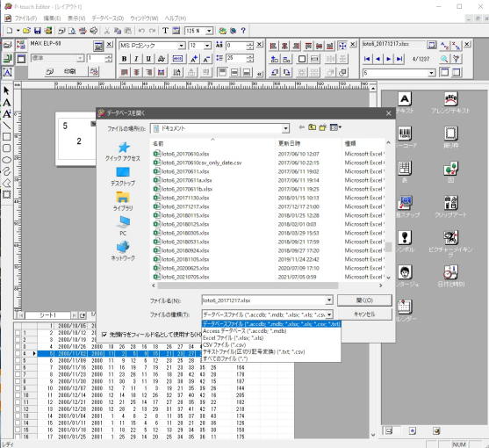
Task: Choose Excel files option in file type list
Action: tap(234, 338)
